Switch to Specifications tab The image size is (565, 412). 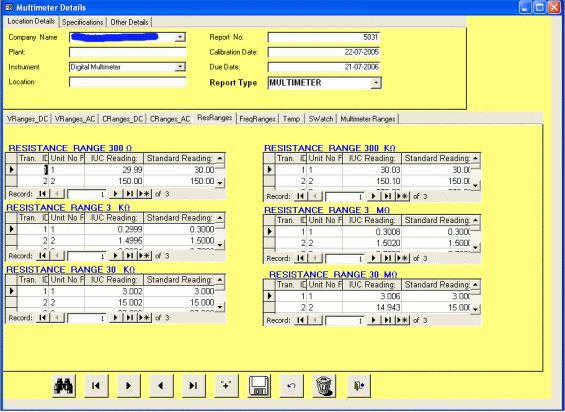83,22
